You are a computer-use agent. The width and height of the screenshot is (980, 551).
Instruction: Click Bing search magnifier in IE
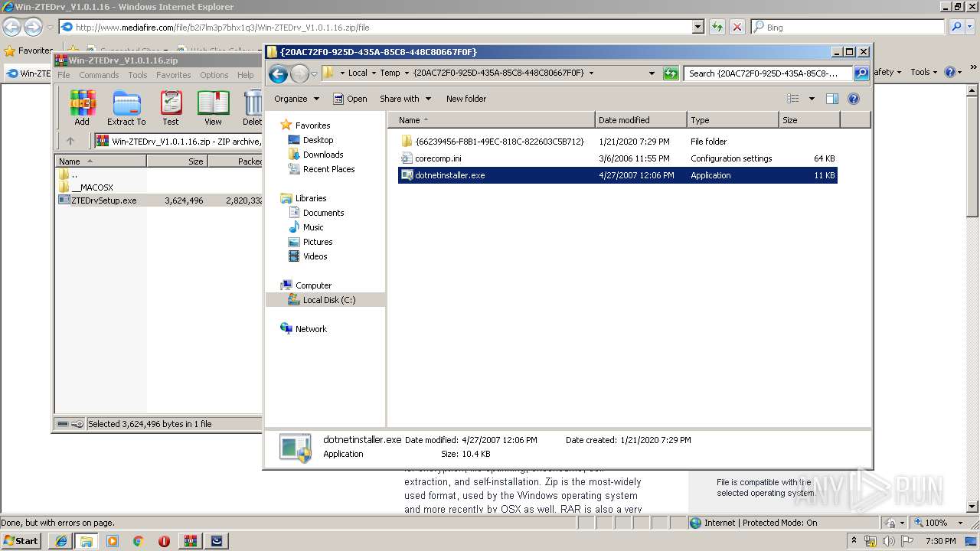pyautogui.click(x=956, y=27)
